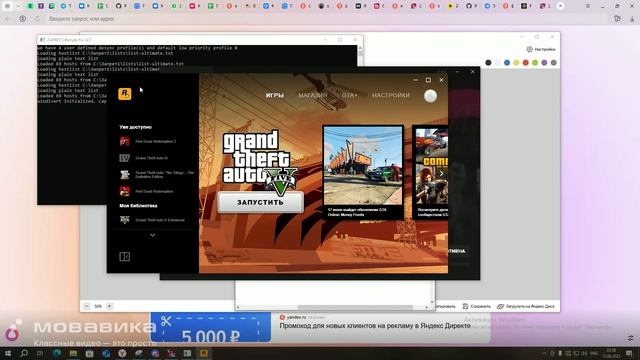This screenshot has height=360, width=640.
Task: Expand the library list with down chevron
Action: pos(153,235)
